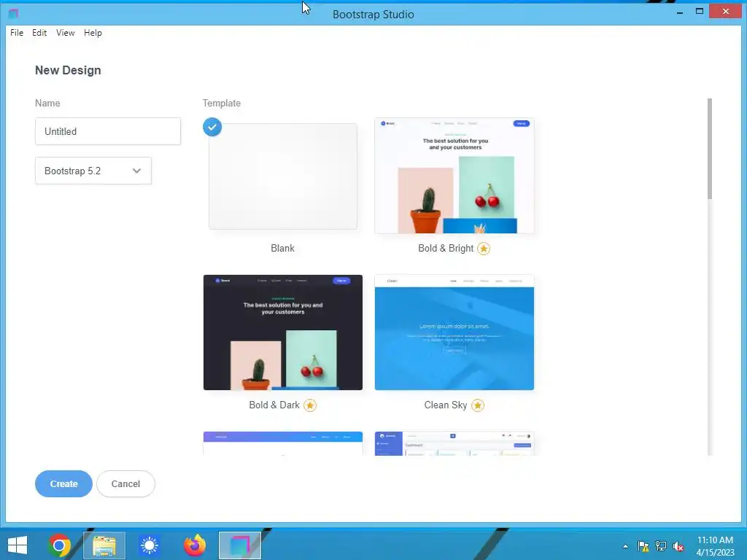Open the View menu
The width and height of the screenshot is (747, 560).
(65, 33)
